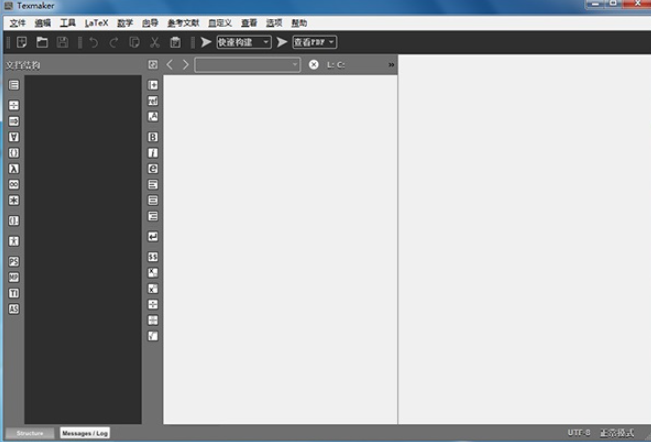
Task: Insert a fraction using the sidebar frac icon
Action: [153, 304]
